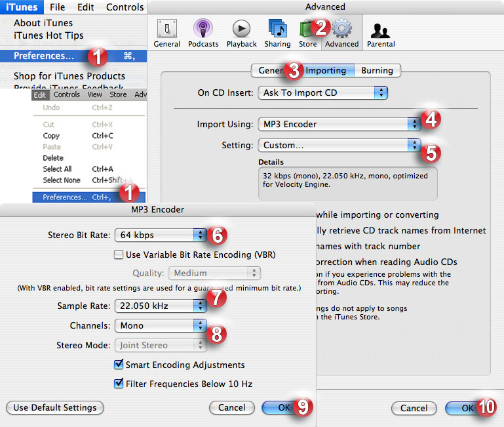Image resolution: width=504 pixels, height=427 pixels.
Task: Click Cancel in the Advanced preferences window
Action: 414,409
